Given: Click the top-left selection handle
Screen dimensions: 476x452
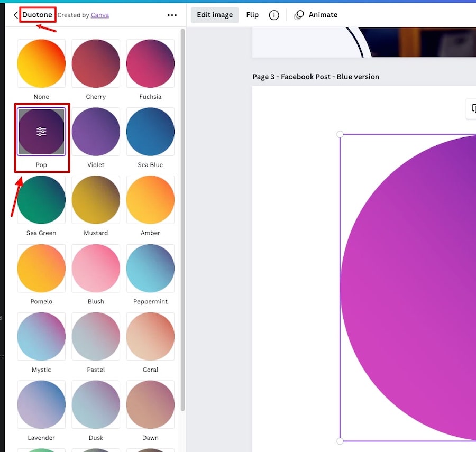Looking at the screenshot, I should pos(340,134).
